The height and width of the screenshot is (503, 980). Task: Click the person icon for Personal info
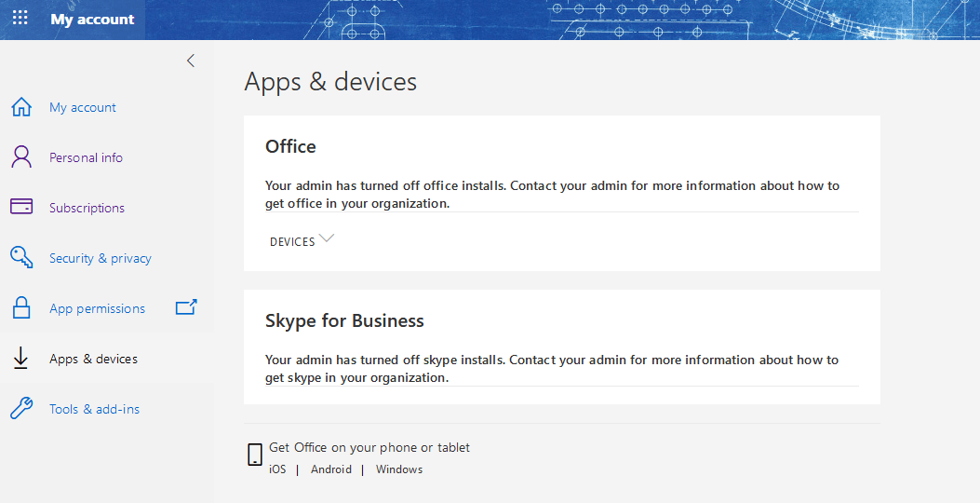[21, 157]
